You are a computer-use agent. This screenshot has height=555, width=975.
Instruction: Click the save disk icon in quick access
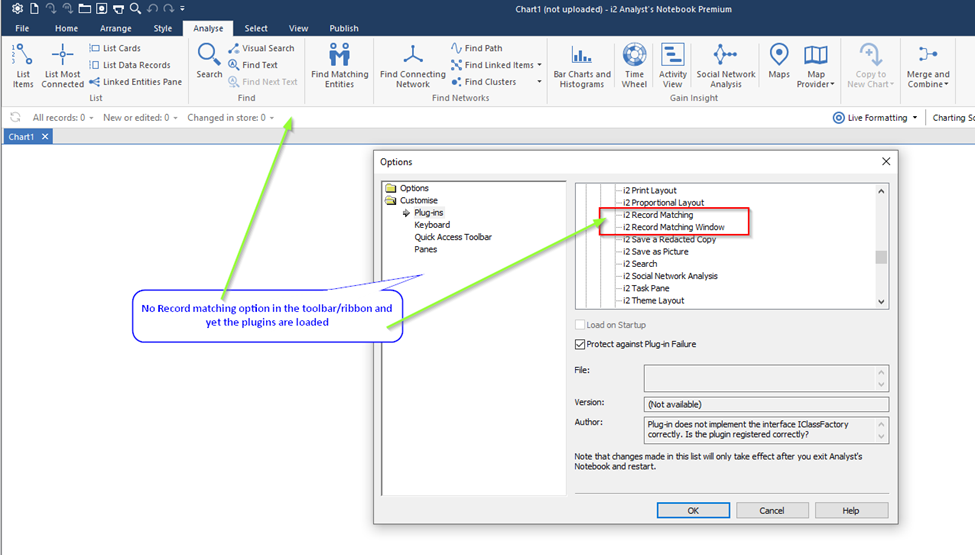[x=101, y=9]
